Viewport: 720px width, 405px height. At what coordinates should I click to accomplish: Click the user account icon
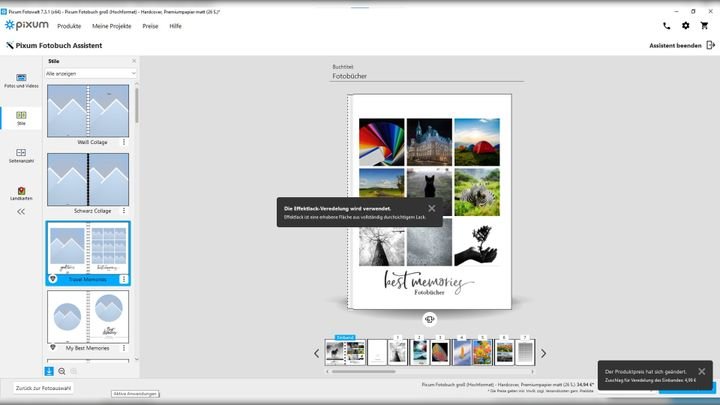pos(704,26)
